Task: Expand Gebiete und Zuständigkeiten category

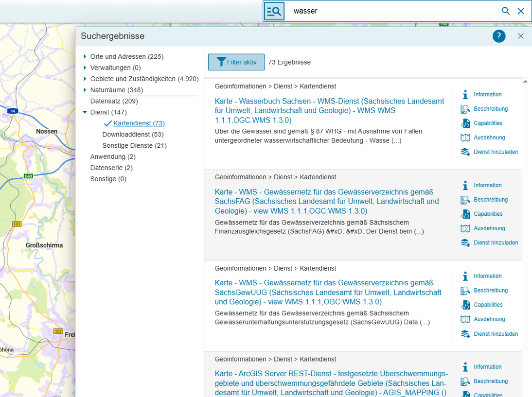Action: [x=85, y=79]
